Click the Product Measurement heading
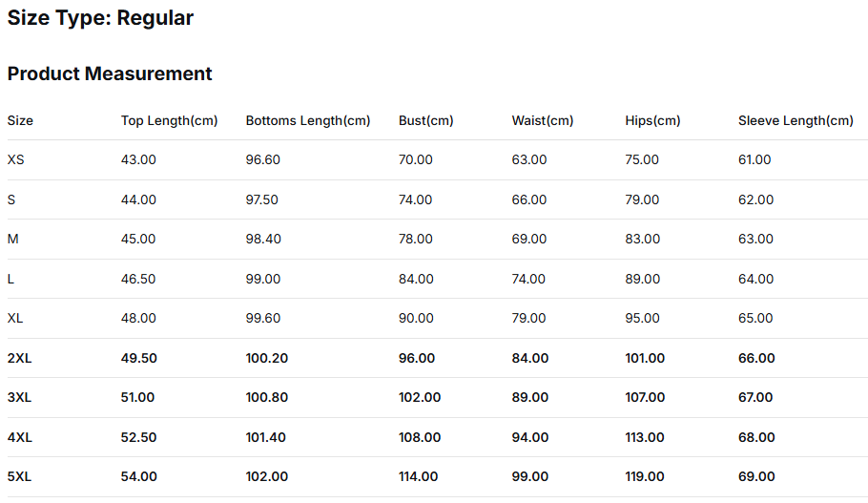 [x=110, y=73]
